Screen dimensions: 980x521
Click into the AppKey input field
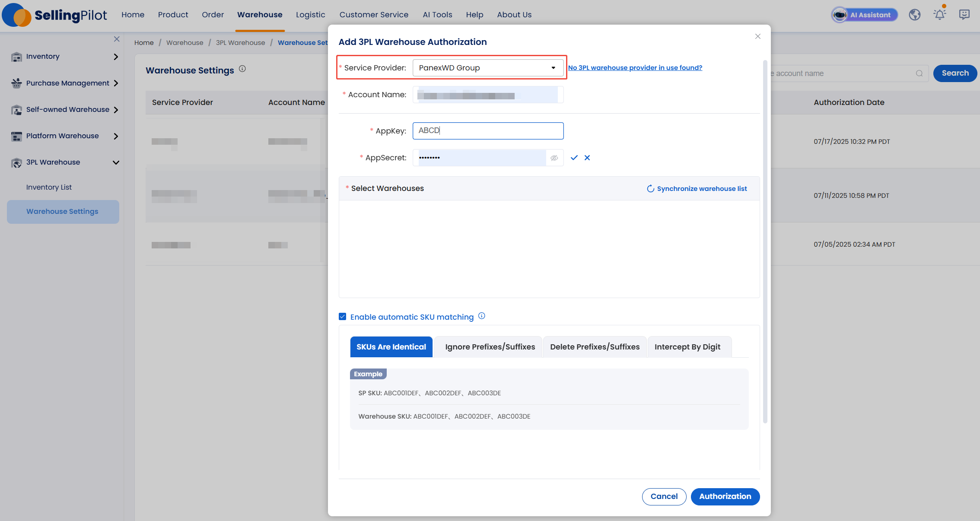point(488,131)
